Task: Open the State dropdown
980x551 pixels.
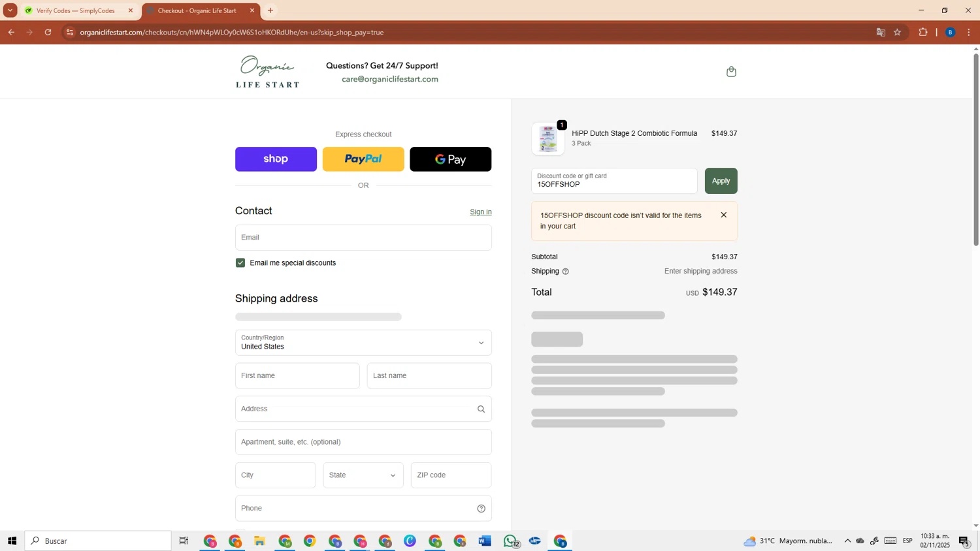Action: point(363,475)
